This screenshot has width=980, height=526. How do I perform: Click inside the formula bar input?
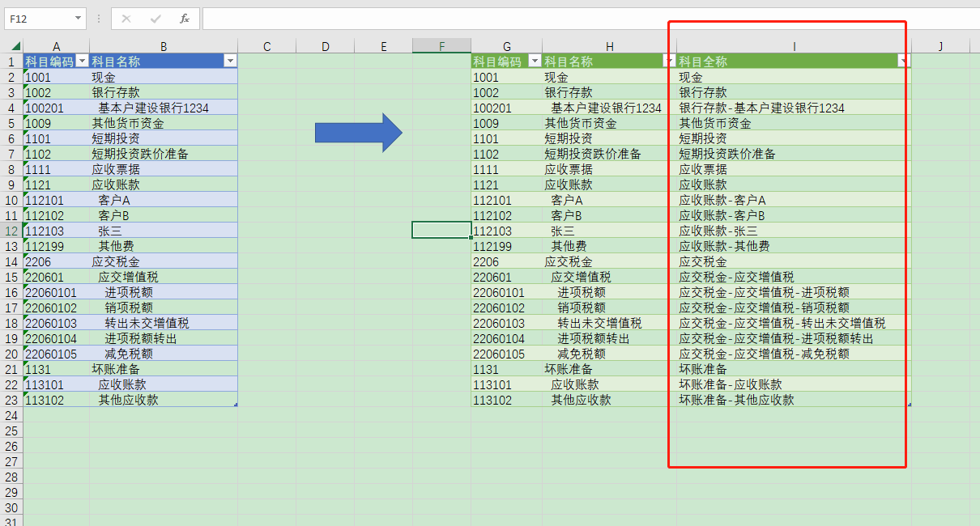pyautogui.click(x=590, y=18)
